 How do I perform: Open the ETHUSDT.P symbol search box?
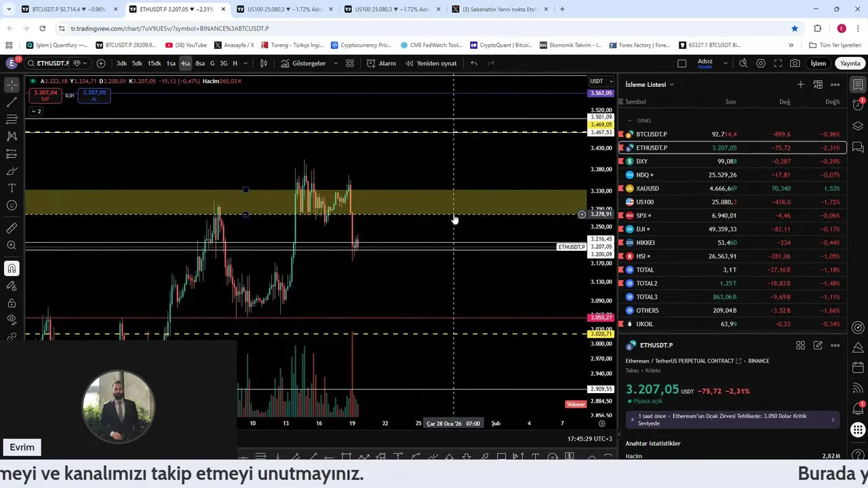click(x=49, y=63)
